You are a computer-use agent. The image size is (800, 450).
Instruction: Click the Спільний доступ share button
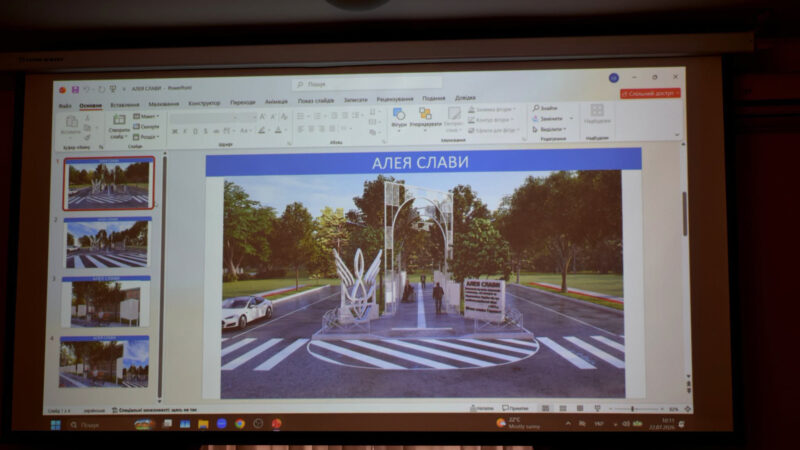(650, 93)
